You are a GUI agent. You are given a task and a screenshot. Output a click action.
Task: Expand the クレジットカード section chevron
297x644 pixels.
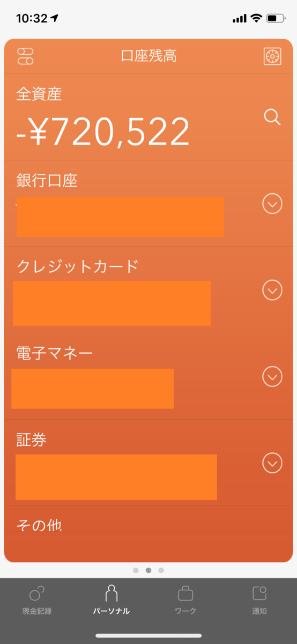click(x=272, y=290)
